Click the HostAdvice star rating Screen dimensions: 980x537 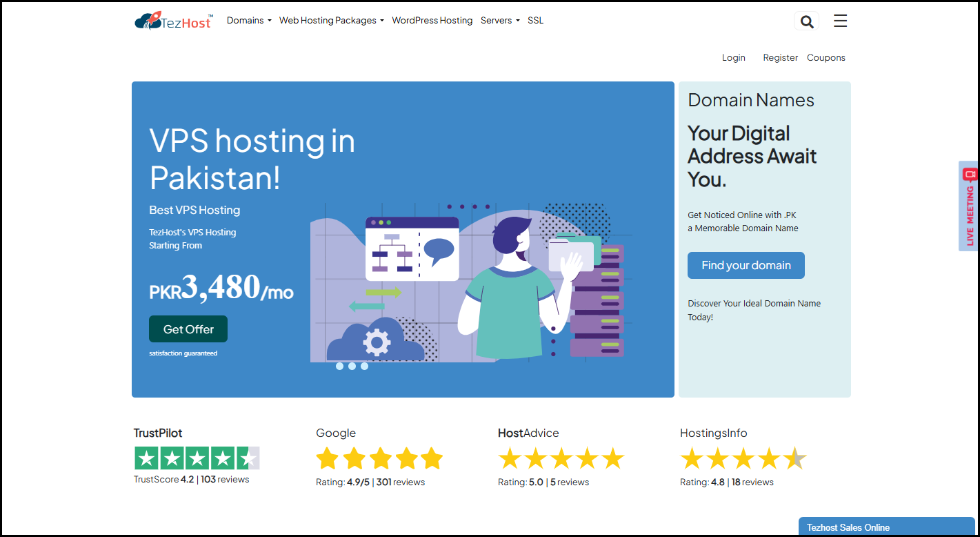click(561, 458)
